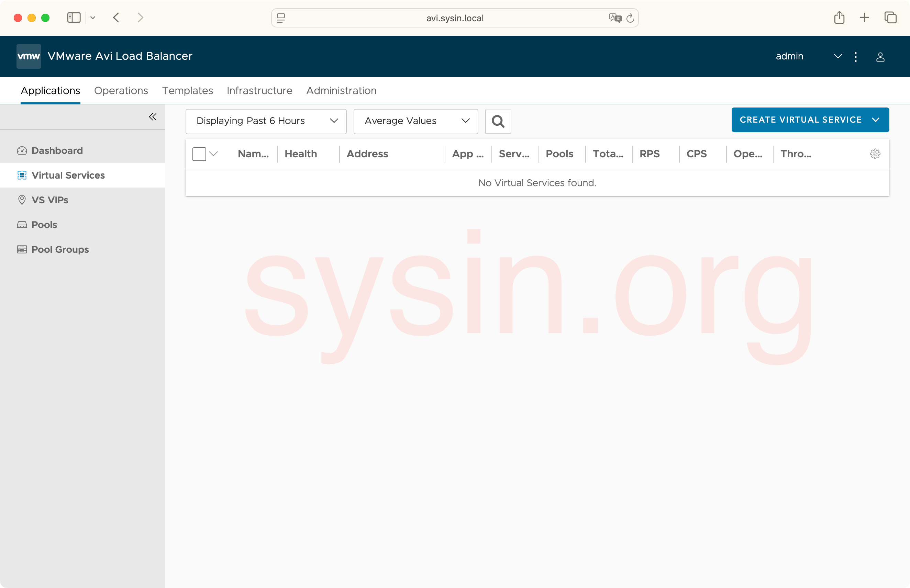The height and width of the screenshot is (588, 910).
Task: Switch to the Templates tab
Action: click(187, 90)
